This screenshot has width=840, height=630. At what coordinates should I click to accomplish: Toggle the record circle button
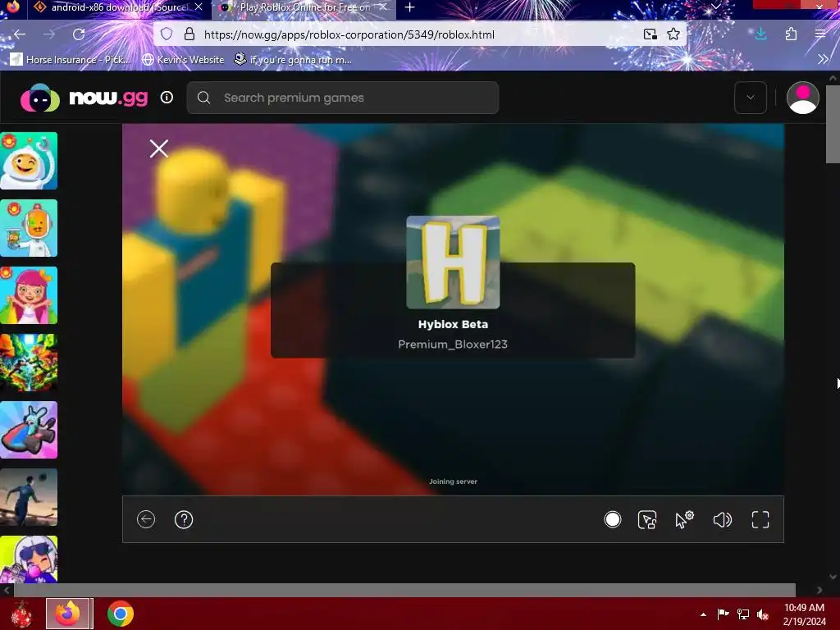point(612,519)
